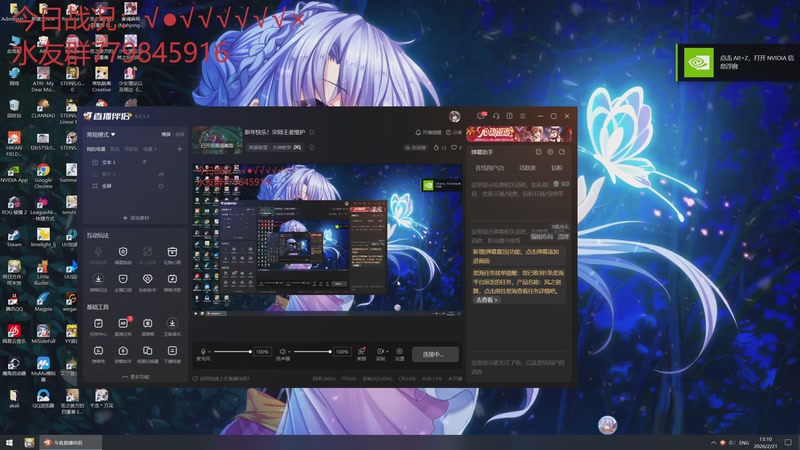Mute the microphone icon
Image resolution: width=800 pixels, height=450 pixels.
coord(203,352)
